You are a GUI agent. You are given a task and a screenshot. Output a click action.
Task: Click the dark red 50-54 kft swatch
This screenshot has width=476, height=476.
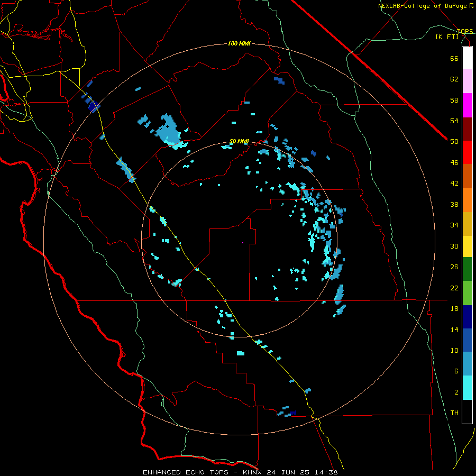pos(467,129)
